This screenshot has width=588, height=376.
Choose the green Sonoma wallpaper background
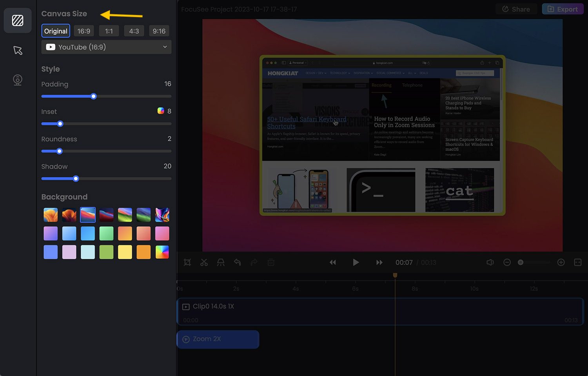pos(125,215)
